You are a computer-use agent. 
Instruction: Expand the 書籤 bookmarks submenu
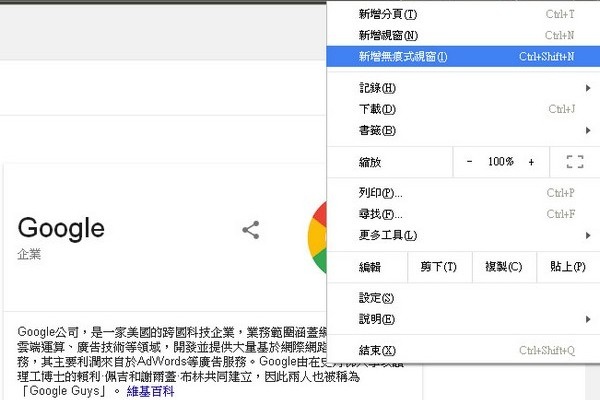coord(463,131)
